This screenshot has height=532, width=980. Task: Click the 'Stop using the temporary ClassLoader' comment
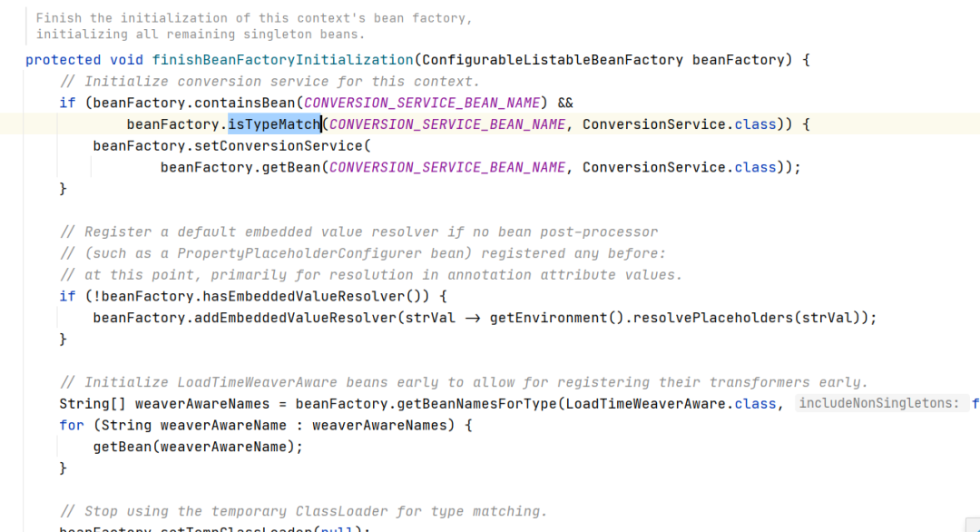[x=304, y=511]
